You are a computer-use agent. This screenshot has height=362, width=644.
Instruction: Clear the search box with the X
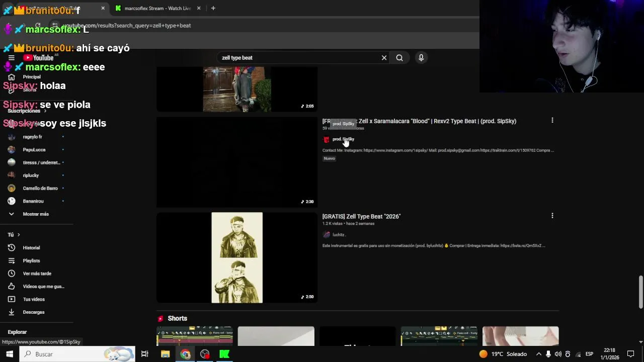(384, 58)
